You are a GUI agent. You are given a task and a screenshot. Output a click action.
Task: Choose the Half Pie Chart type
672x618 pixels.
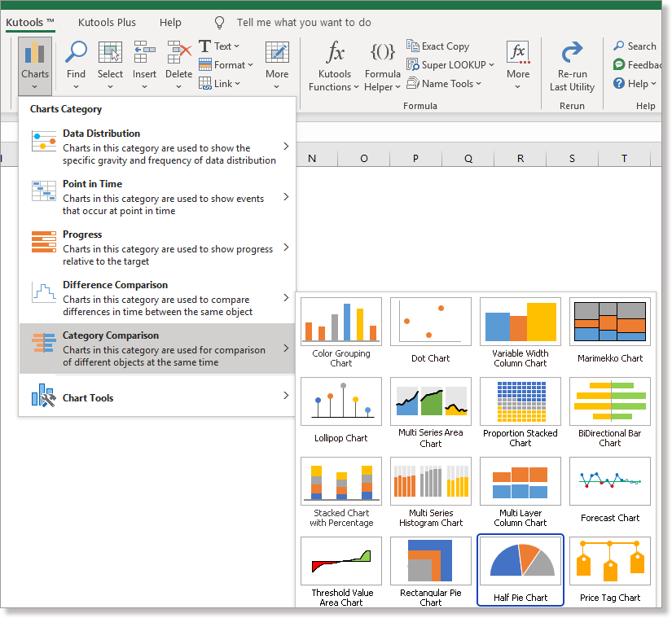[520, 569]
